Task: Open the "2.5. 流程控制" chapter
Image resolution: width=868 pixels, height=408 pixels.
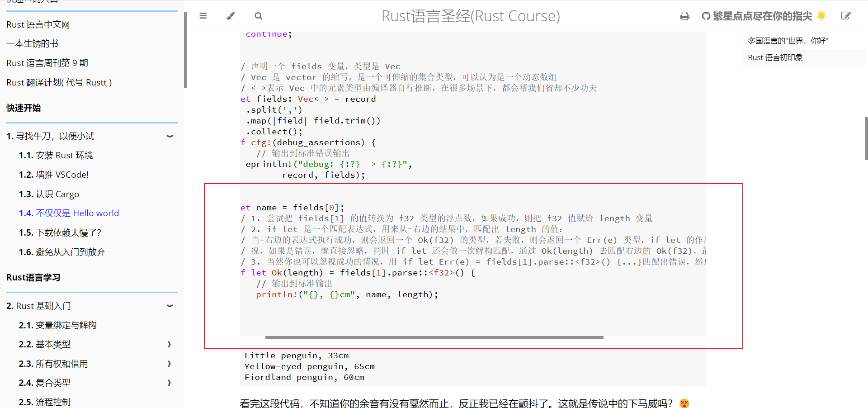Action: (x=44, y=402)
